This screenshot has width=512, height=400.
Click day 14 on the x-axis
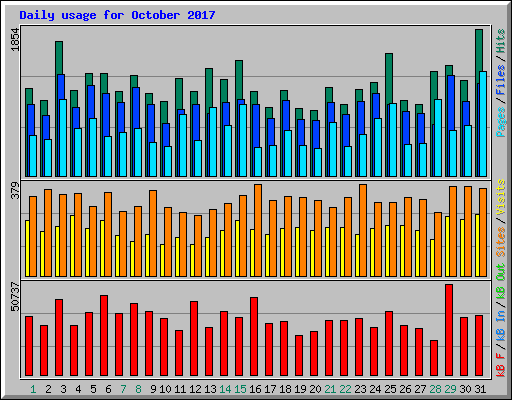click(x=225, y=389)
